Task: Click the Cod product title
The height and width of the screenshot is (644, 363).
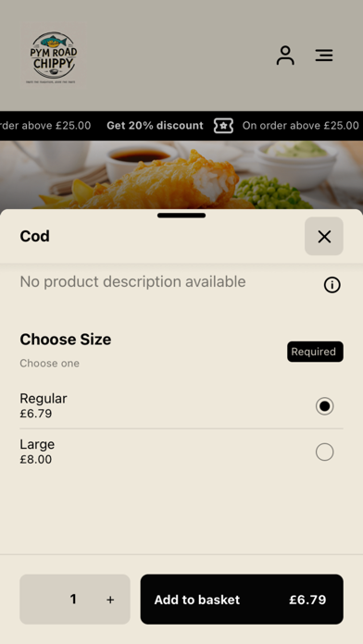Action: 34,236
